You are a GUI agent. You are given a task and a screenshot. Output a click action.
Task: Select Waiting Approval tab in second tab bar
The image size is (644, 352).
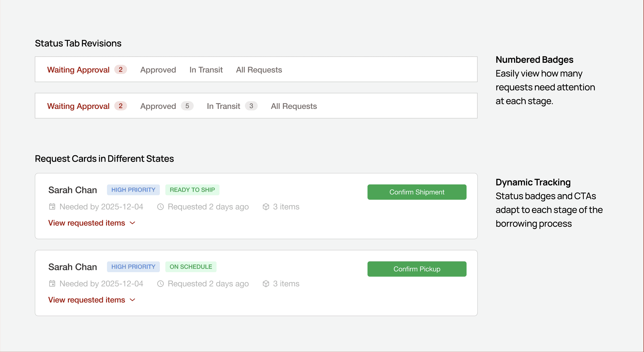tap(78, 106)
